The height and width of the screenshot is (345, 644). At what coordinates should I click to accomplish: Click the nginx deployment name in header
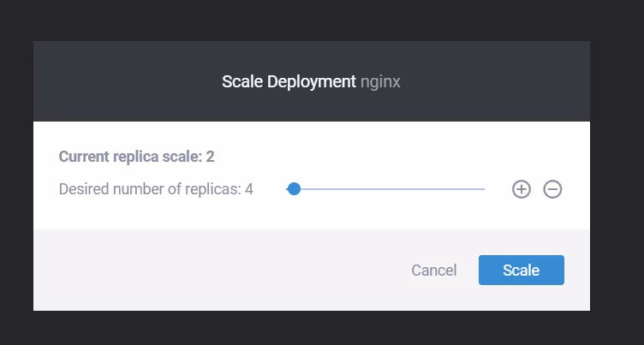point(380,82)
